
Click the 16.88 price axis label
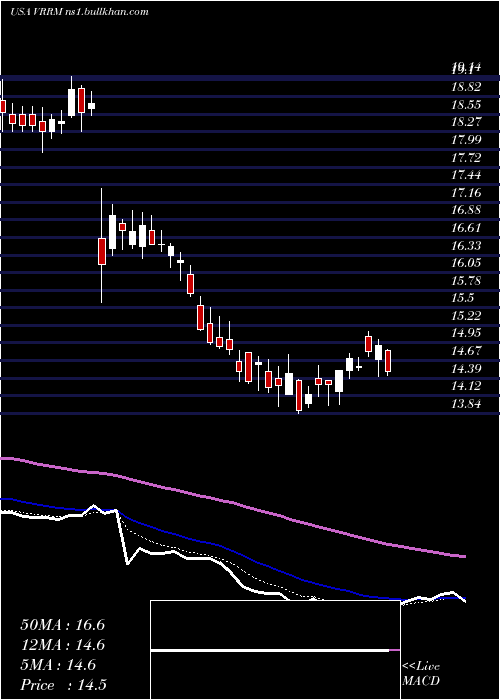tap(467, 210)
